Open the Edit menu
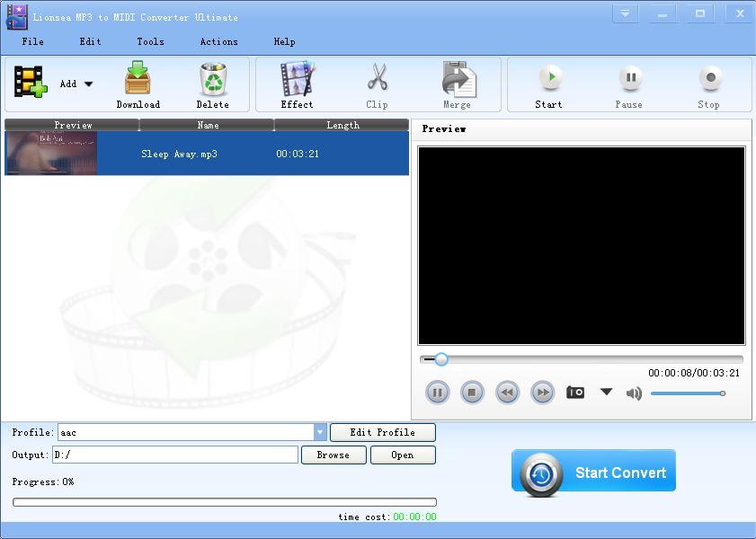The image size is (756, 539). (x=90, y=41)
